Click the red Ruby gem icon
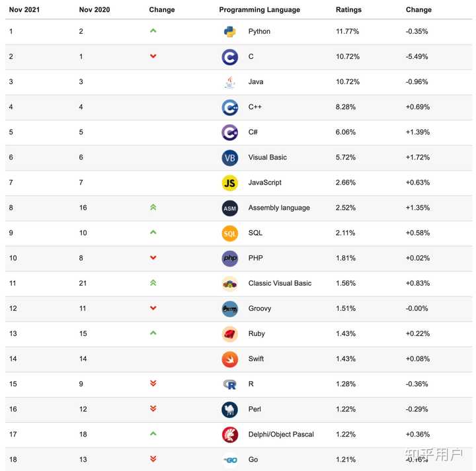 tap(229, 333)
